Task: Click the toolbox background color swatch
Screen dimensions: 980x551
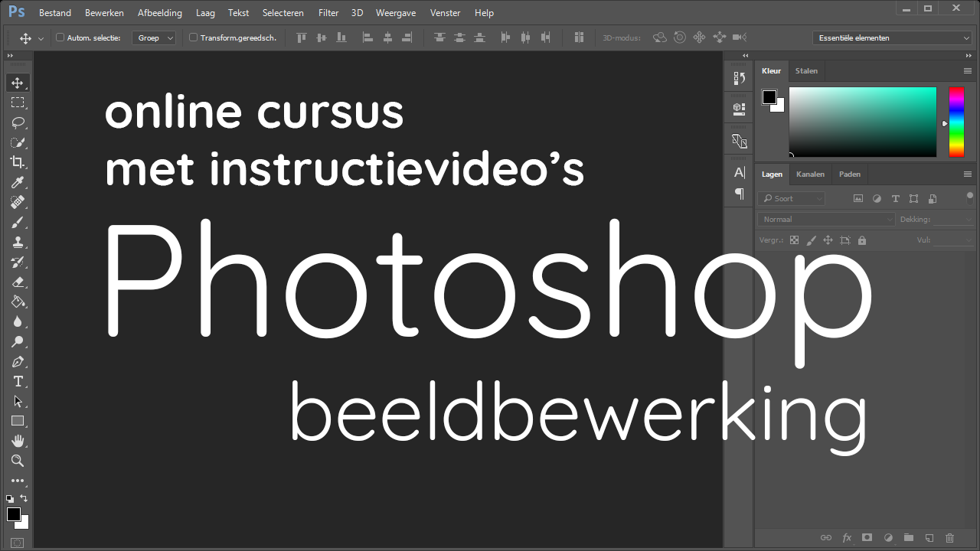Action: [24, 523]
